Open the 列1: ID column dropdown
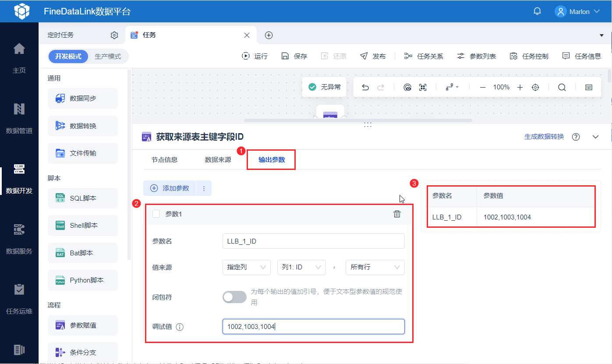Image resolution: width=612 pixels, height=364 pixels. coord(301,267)
